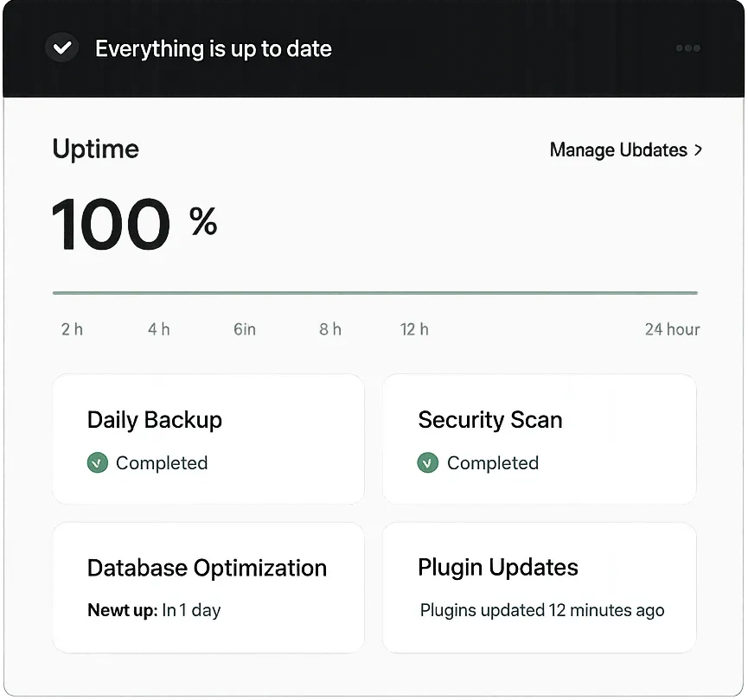This screenshot has width=748, height=700.
Task: Select the 24 hour timeline marker
Action: (672, 329)
